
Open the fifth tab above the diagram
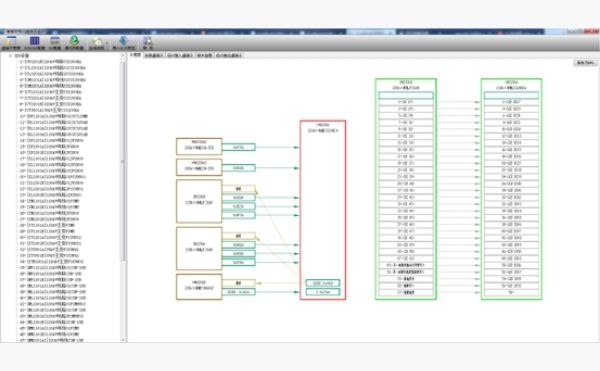[x=229, y=55]
